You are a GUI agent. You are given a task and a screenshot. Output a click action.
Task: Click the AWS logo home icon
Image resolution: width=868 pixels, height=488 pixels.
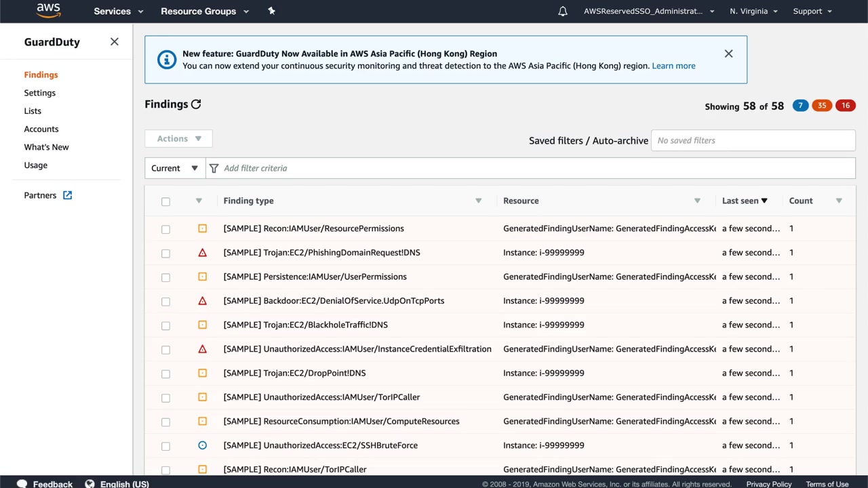(48, 10)
